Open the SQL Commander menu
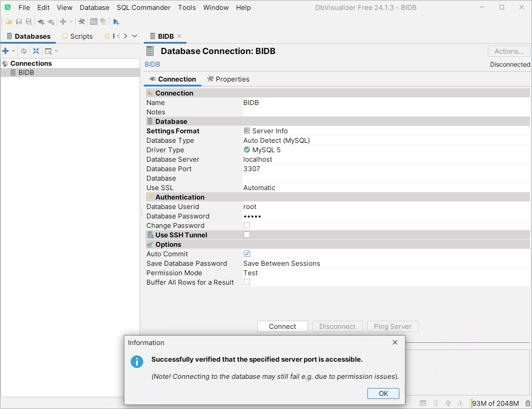Image resolution: width=532 pixels, height=409 pixels. click(143, 8)
